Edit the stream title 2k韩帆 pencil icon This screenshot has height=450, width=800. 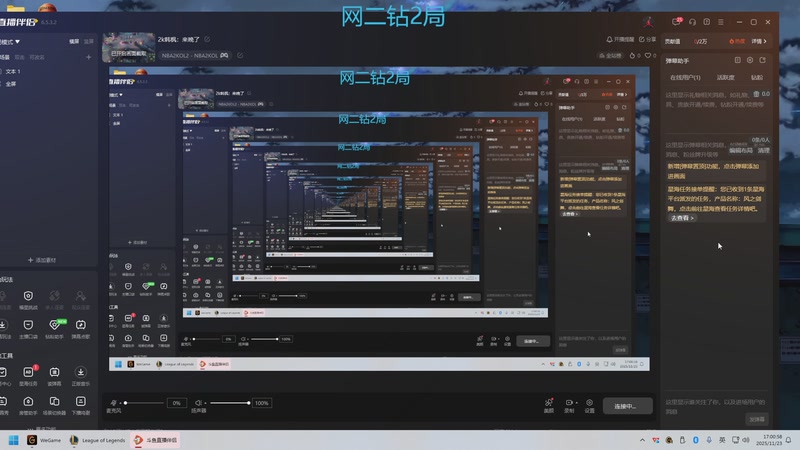click(x=207, y=39)
